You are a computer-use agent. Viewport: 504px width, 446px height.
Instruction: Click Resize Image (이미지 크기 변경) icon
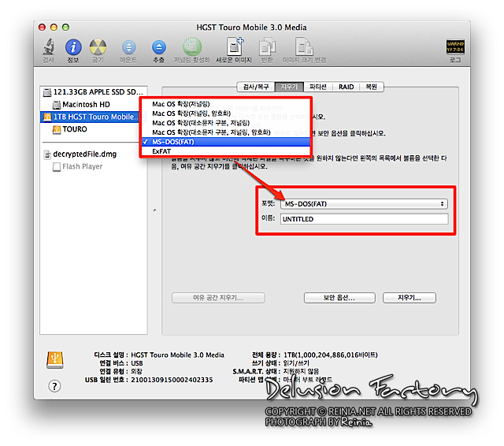(304, 47)
